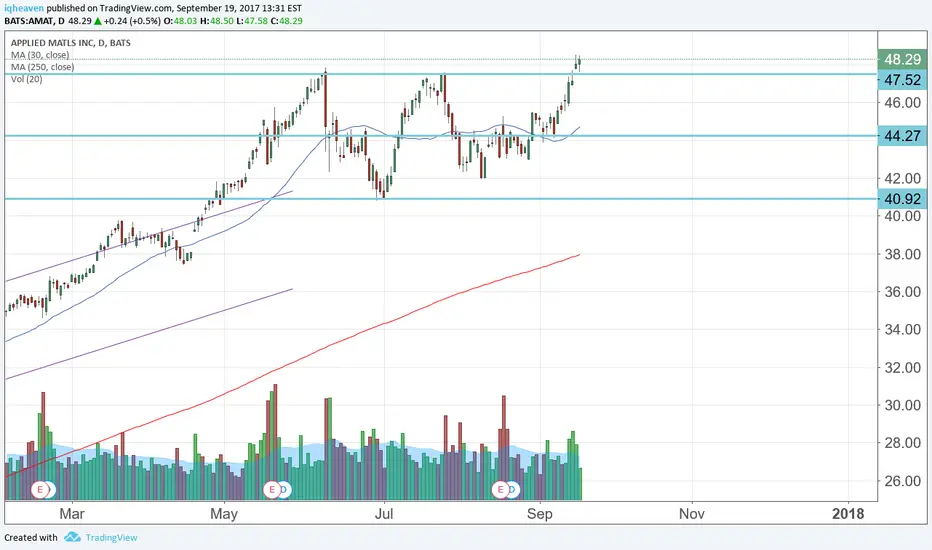932x550 pixels.
Task: Click the Sep label on time axis
Action: tap(539, 513)
